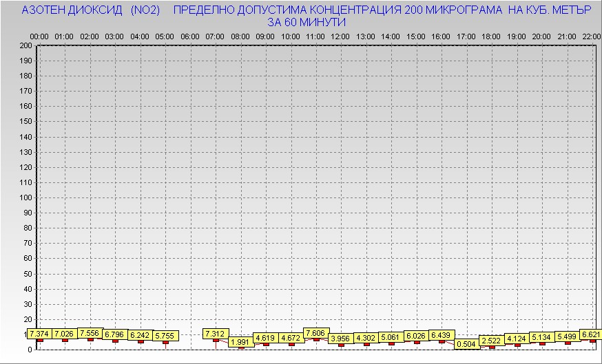Select the 2.522 value label
This screenshot has width=602, height=364.
pos(492,341)
